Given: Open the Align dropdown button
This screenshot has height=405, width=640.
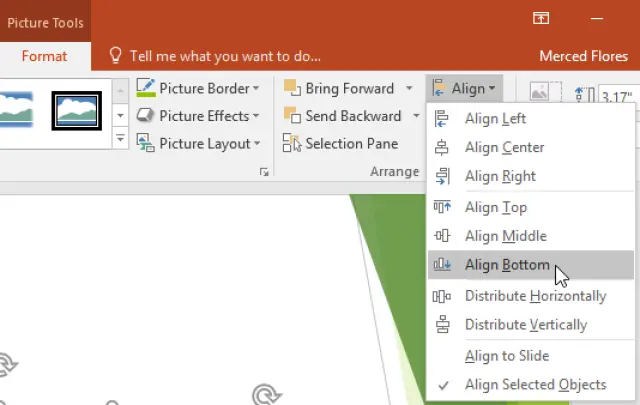Looking at the screenshot, I should [465, 88].
